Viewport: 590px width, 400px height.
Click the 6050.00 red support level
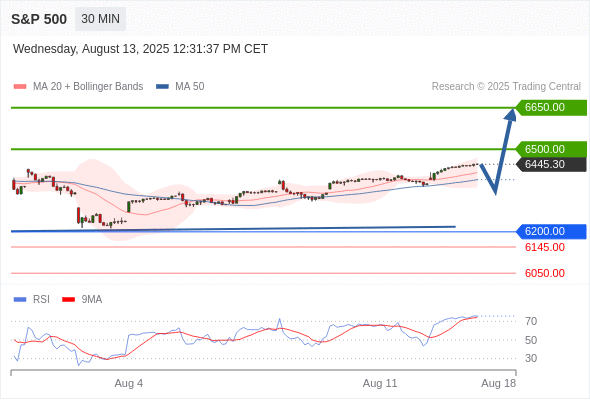point(545,273)
